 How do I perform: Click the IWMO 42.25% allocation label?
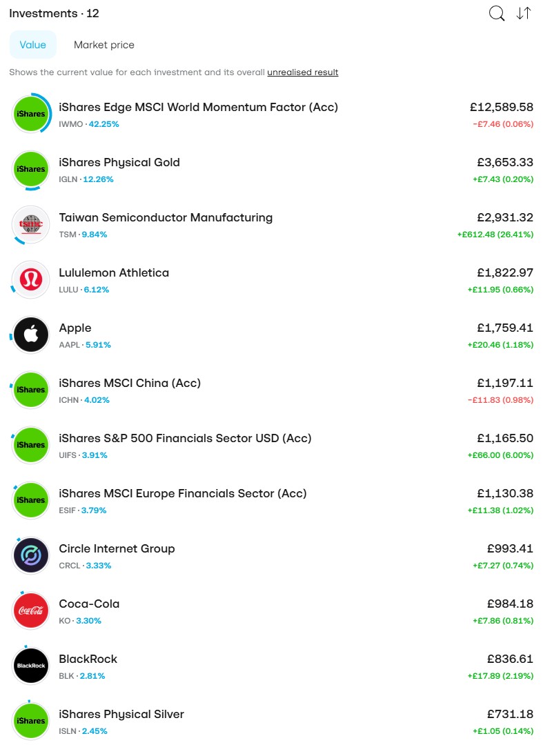(89, 124)
